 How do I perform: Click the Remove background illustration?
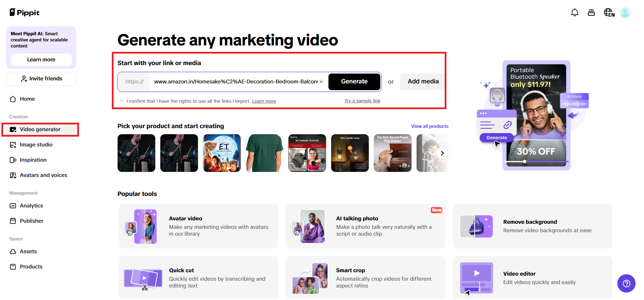tap(476, 226)
